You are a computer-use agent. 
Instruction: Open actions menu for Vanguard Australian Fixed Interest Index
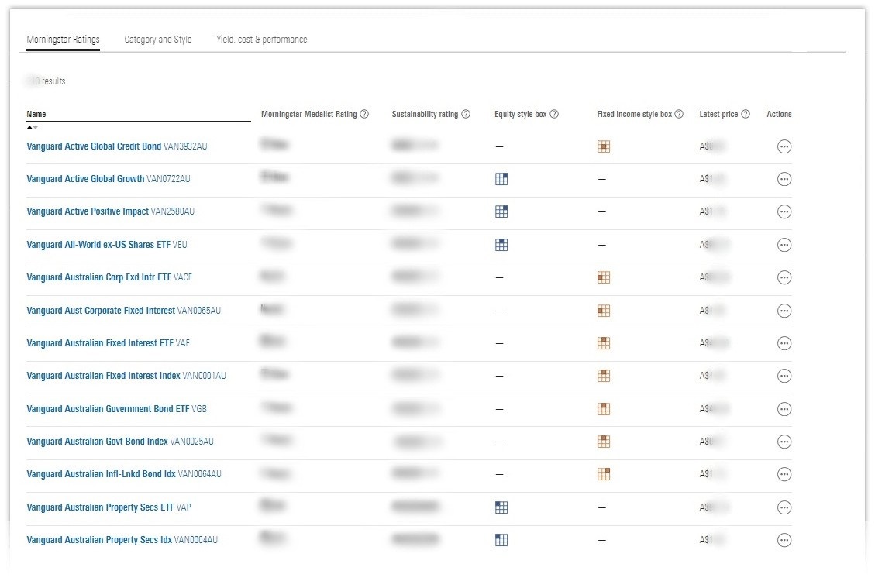tap(784, 376)
